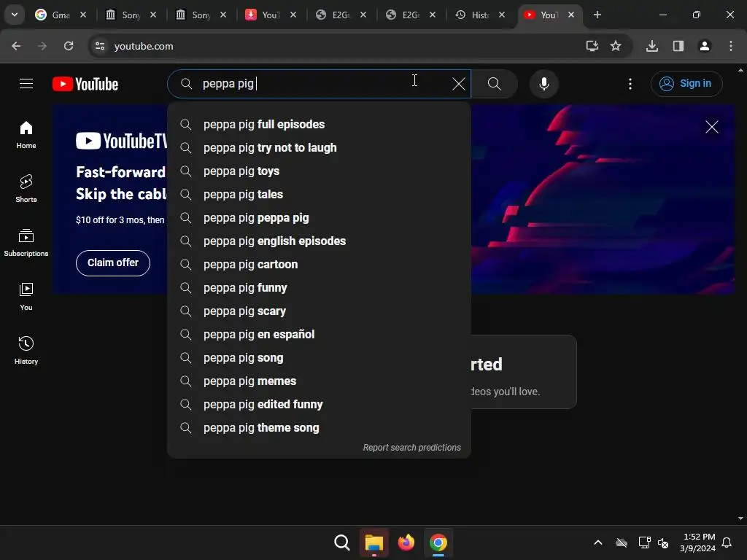This screenshot has height=560, width=747.
Task: Start voice search with the microphone
Action: (x=543, y=84)
